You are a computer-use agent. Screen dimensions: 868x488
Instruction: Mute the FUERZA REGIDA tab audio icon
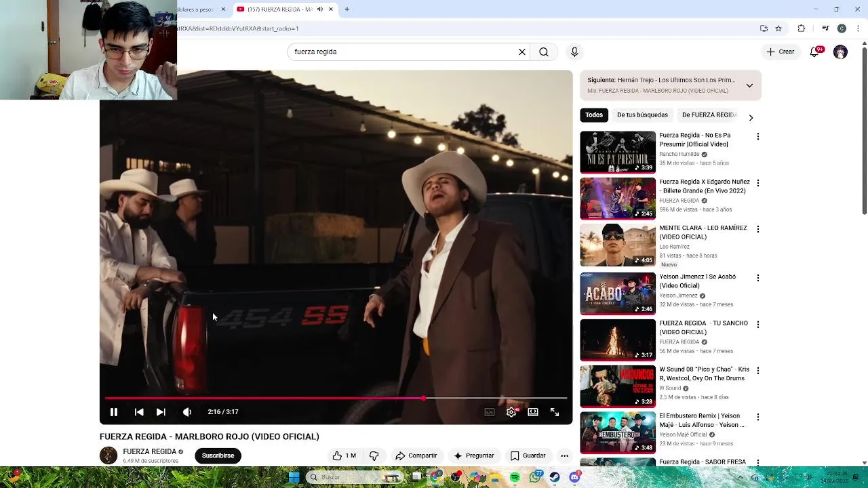320,9
